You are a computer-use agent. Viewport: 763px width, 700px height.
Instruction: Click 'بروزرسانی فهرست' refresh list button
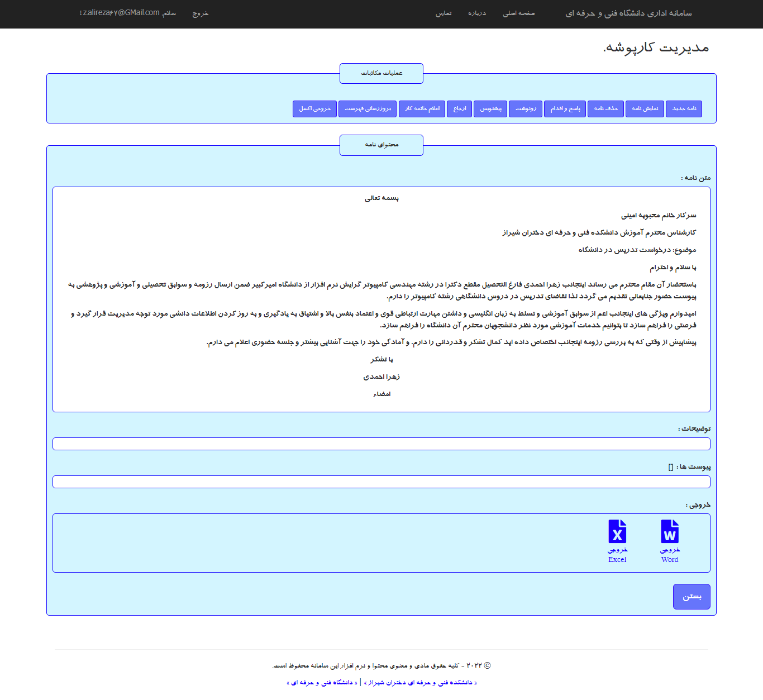coord(368,108)
